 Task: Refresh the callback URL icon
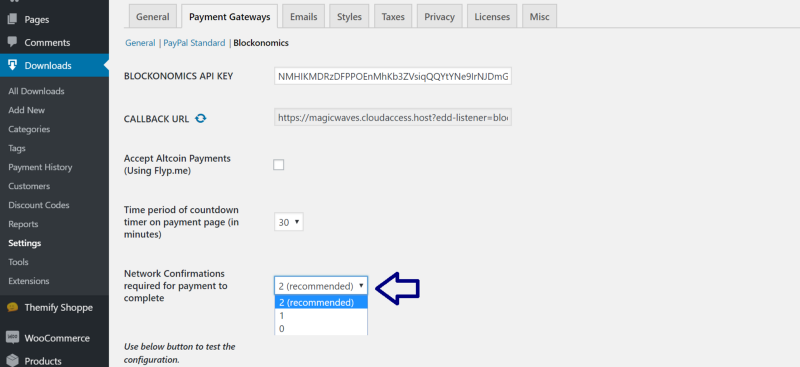[201, 118]
